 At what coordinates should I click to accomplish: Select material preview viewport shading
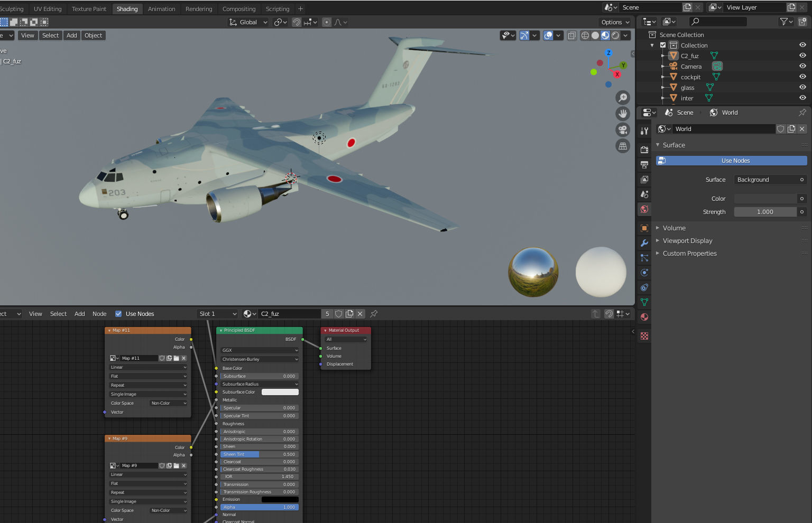click(605, 35)
